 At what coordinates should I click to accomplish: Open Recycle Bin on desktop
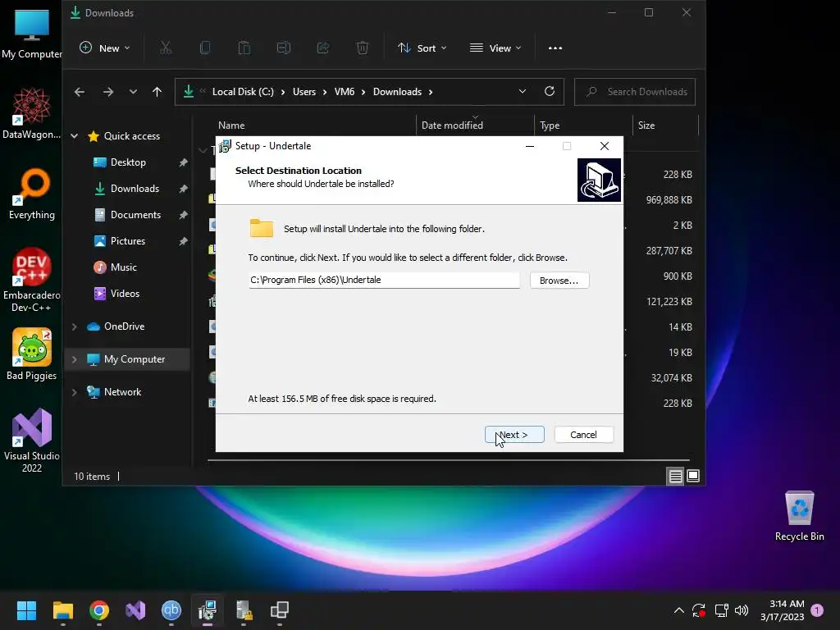coord(799,517)
